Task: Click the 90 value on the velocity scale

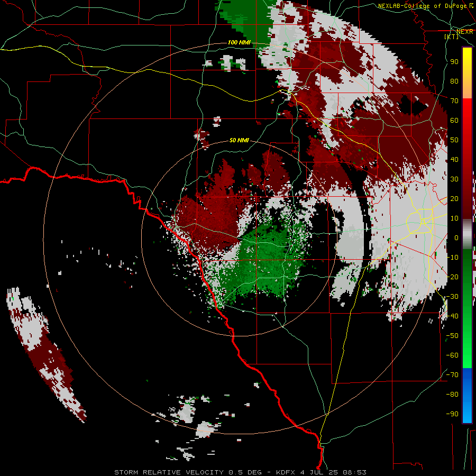Action: 454,62
